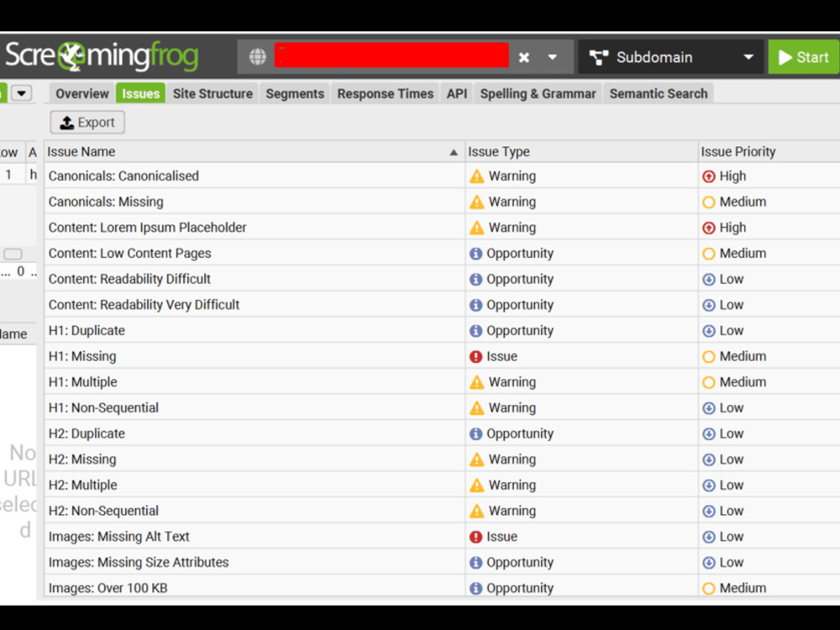The image size is (840, 630).
Task: Click opportunity info icon for Readability Difficult
Action: pyautogui.click(x=475, y=279)
